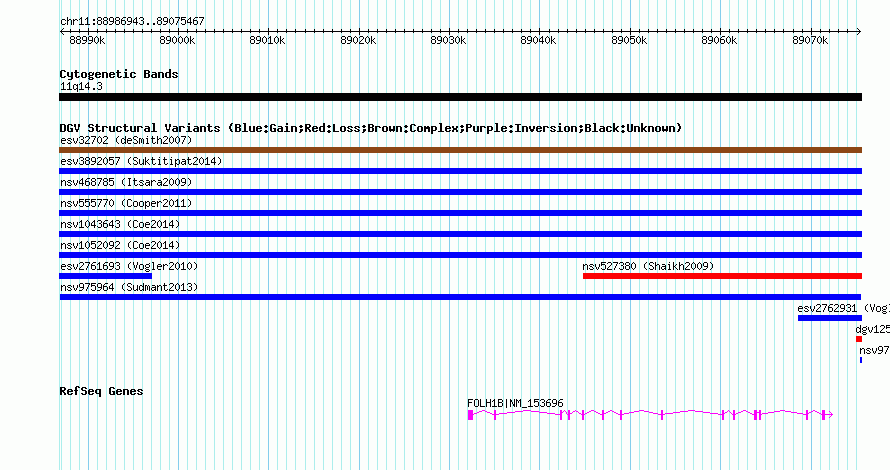Open the esv2762931 variant label
Image resolution: width=890 pixels, height=470 pixels.
click(843, 308)
